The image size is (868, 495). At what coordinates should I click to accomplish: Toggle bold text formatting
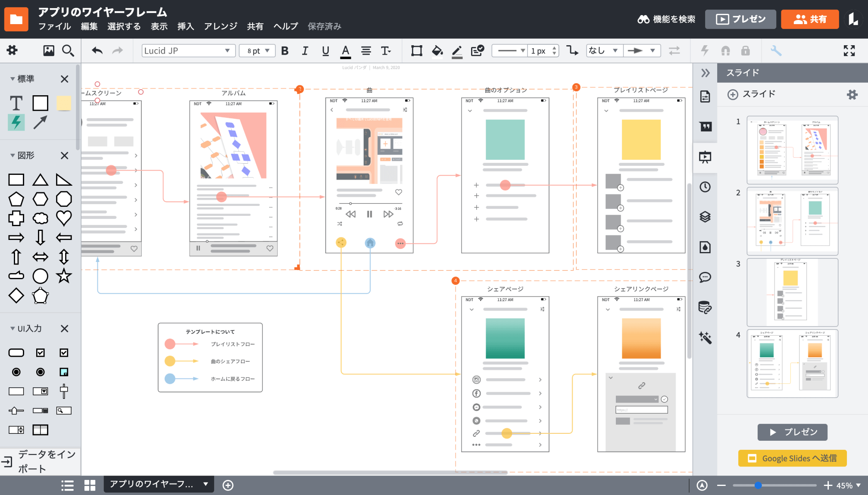pos(285,51)
